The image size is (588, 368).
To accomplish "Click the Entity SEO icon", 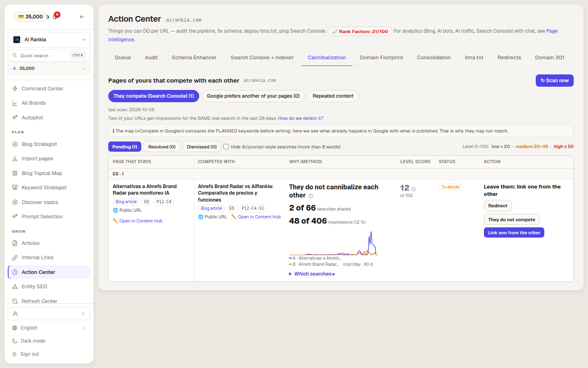I will click(15, 287).
